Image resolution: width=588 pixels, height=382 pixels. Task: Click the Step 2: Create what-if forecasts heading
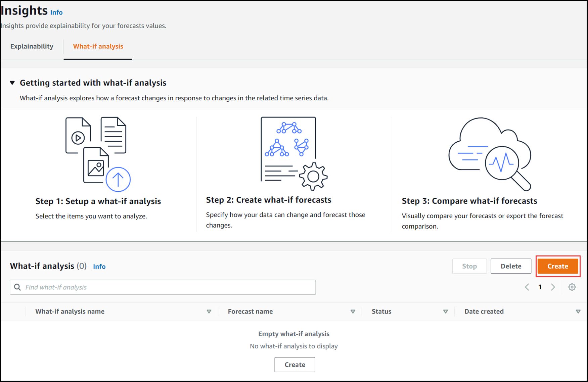(x=269, y=200)
